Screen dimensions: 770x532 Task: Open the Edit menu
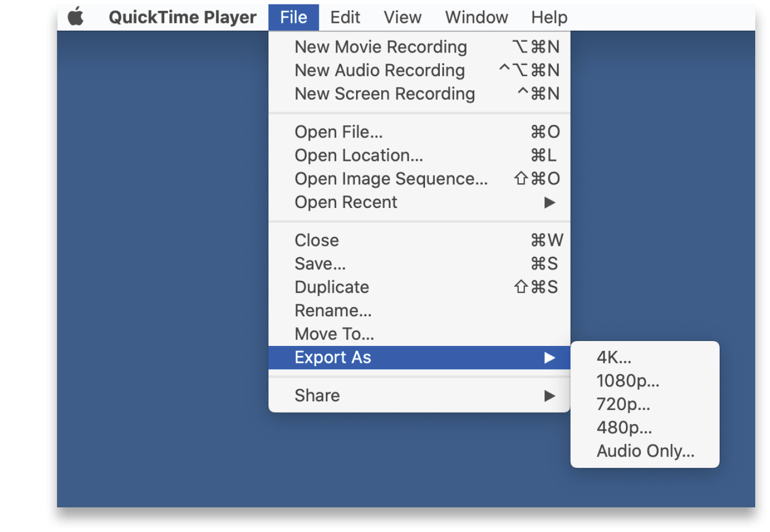345,17
